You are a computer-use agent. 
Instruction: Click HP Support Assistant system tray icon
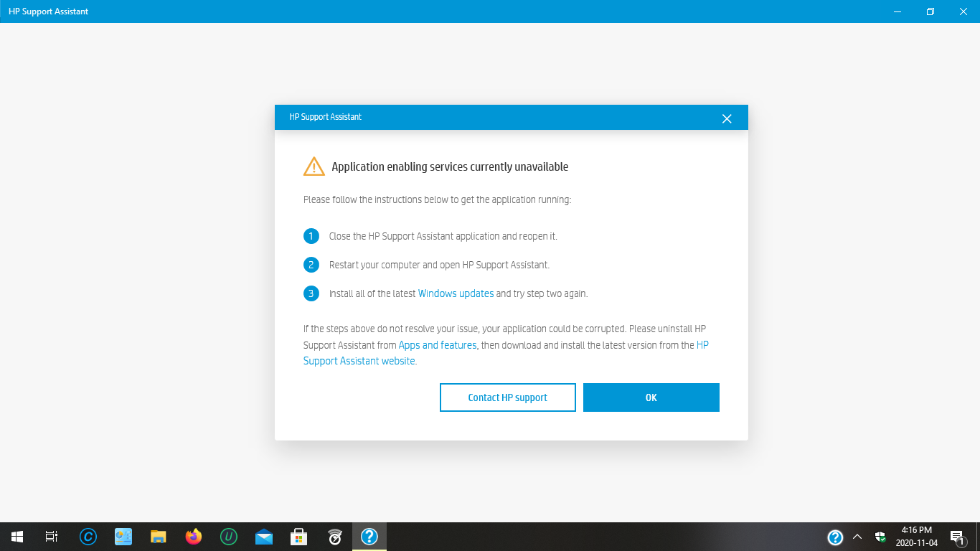[835, 537]
